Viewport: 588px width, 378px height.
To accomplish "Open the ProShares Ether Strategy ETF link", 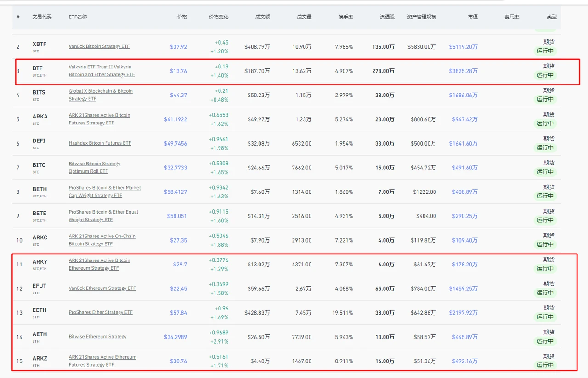I will coord(101,312).
